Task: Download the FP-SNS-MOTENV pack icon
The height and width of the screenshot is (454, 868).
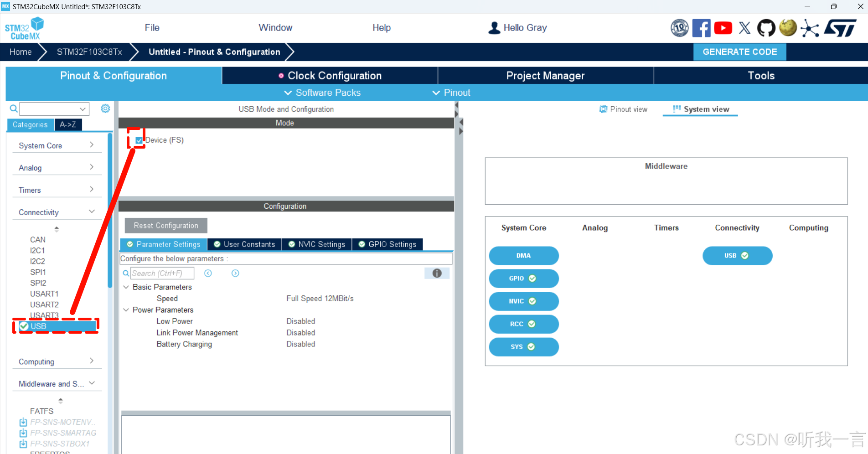Action: pyautogui.click(x=23, y=422)
